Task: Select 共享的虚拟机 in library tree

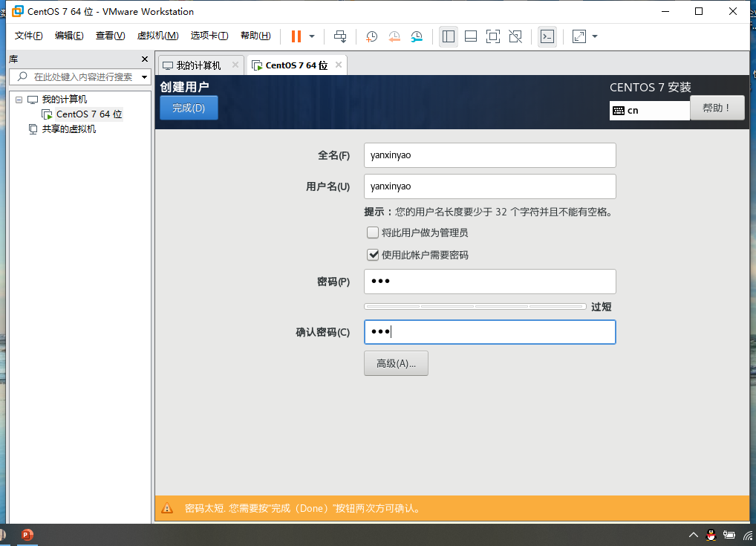Action: pyautogui.click(x=68, y=129)
